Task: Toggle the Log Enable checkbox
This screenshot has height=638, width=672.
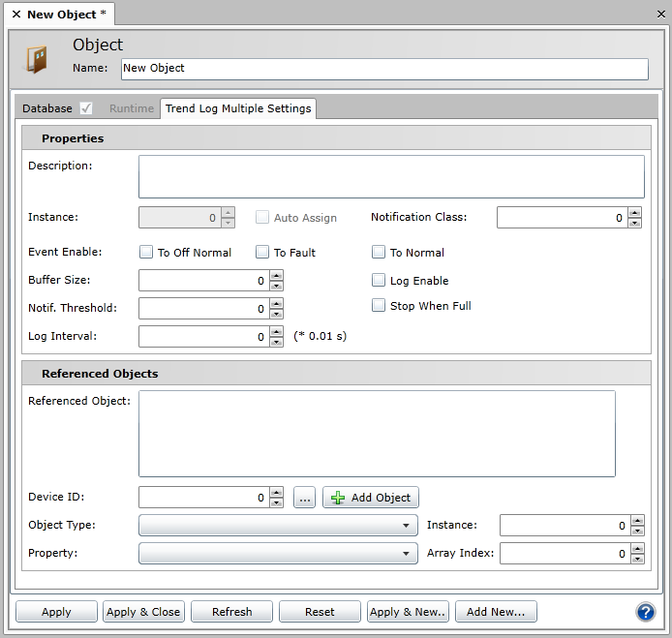Action: pos(379,281)
